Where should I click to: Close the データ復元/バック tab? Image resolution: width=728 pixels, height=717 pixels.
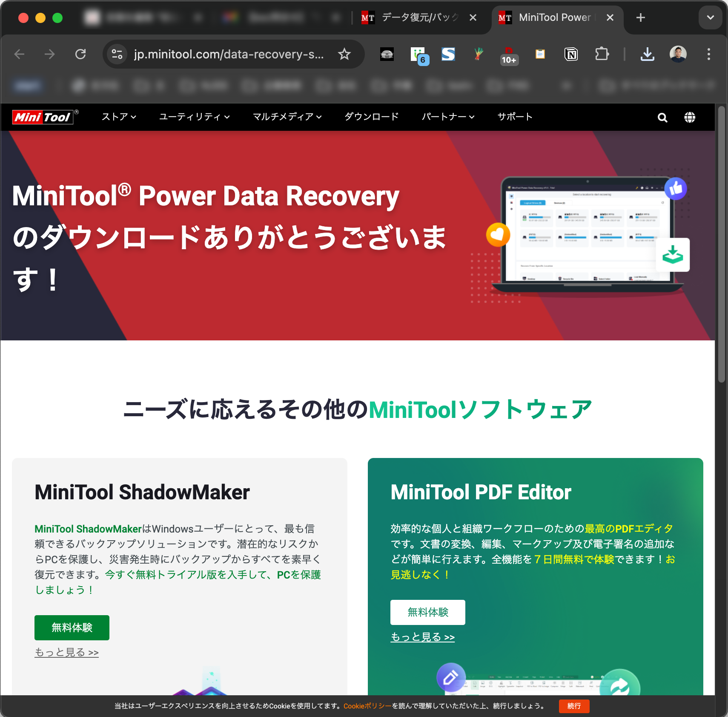(x=473, y=17)
